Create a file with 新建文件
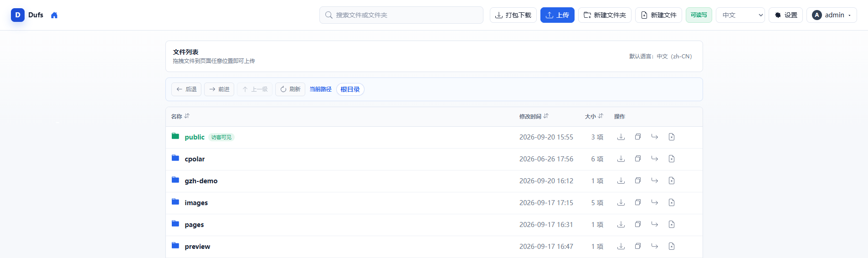 658,15
